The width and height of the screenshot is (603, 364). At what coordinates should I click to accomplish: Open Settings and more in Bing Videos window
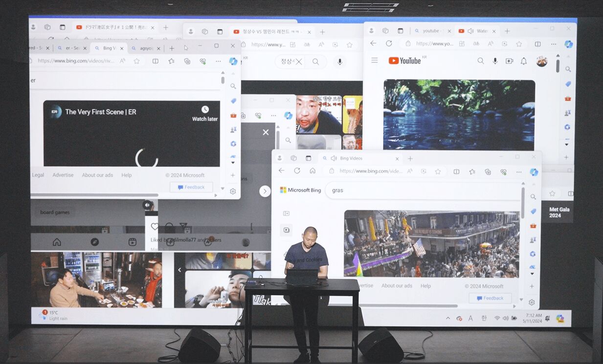(519, 171)
